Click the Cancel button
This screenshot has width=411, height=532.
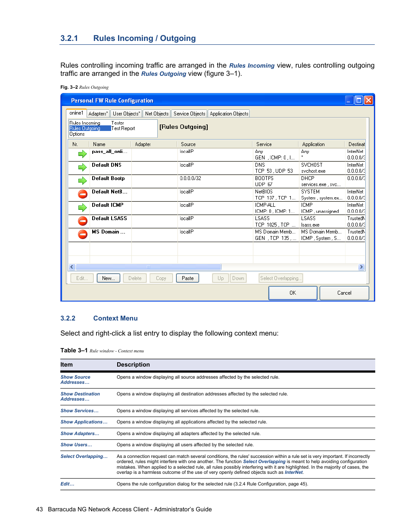(344, 293)
